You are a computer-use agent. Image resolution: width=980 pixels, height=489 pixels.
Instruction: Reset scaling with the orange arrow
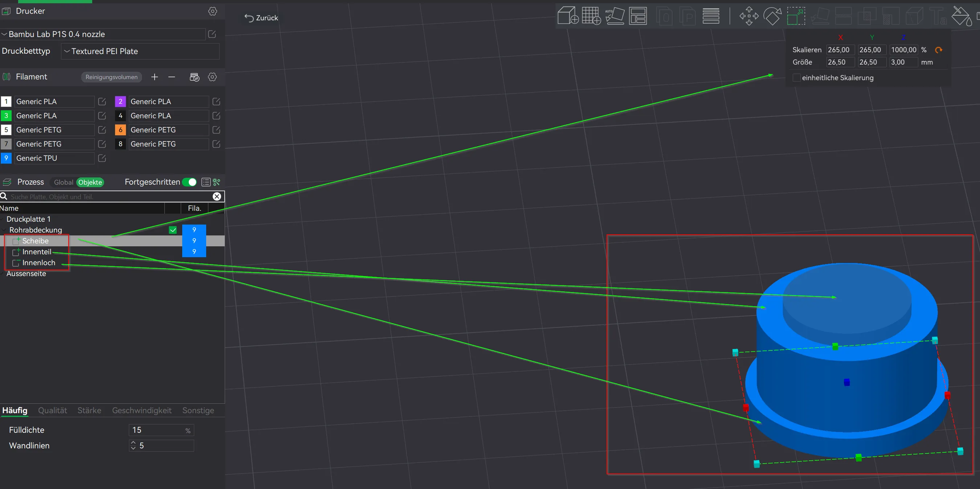[939, 50]
